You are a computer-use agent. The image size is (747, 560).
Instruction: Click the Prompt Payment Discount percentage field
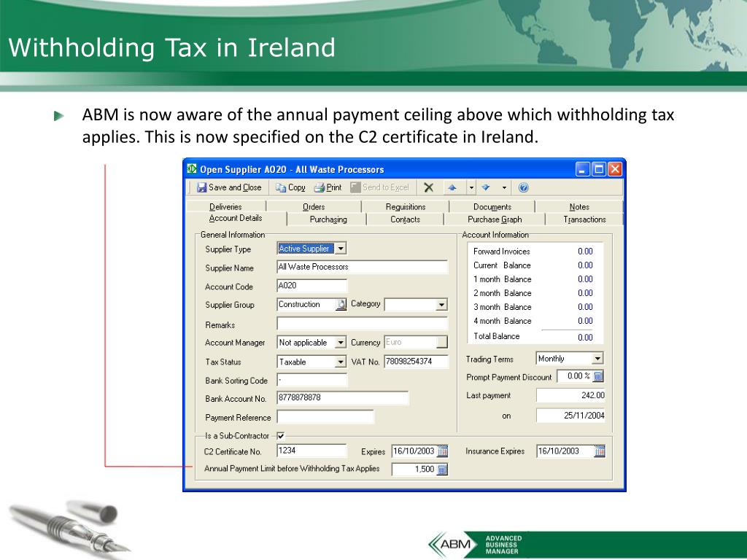coord(575,376)
